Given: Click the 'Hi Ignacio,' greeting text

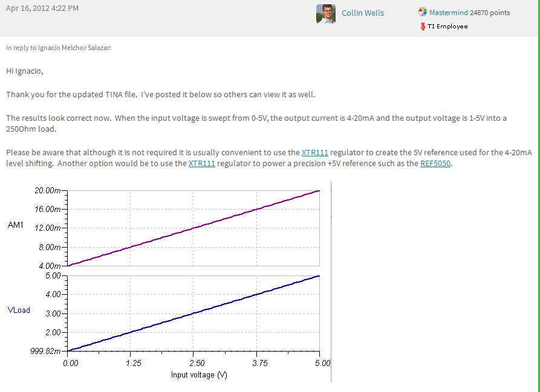Looking at the screenshot, I should pyautogui.click(x=25, y=71).
